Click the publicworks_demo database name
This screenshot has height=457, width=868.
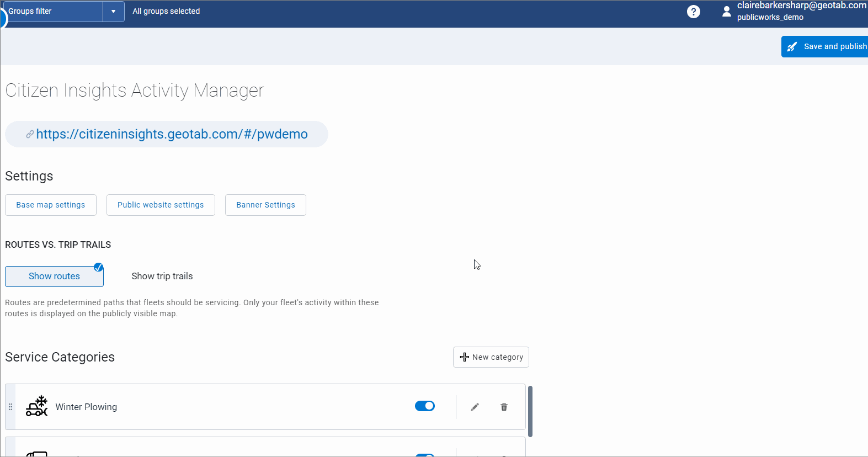pos(770,17)
